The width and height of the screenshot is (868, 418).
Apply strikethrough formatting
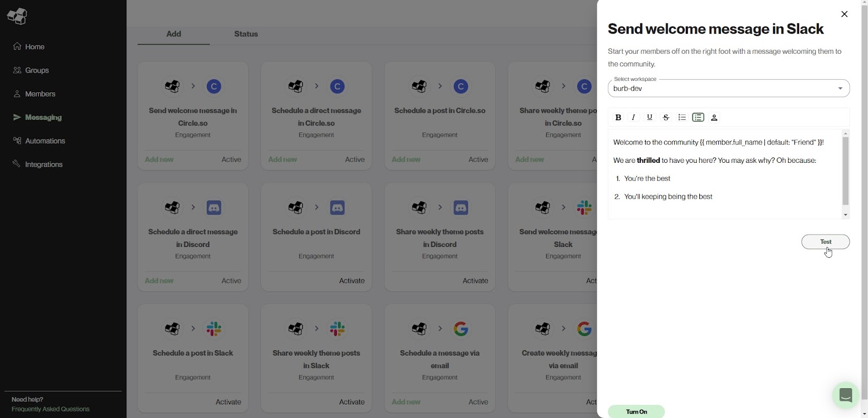coord(666,117)
